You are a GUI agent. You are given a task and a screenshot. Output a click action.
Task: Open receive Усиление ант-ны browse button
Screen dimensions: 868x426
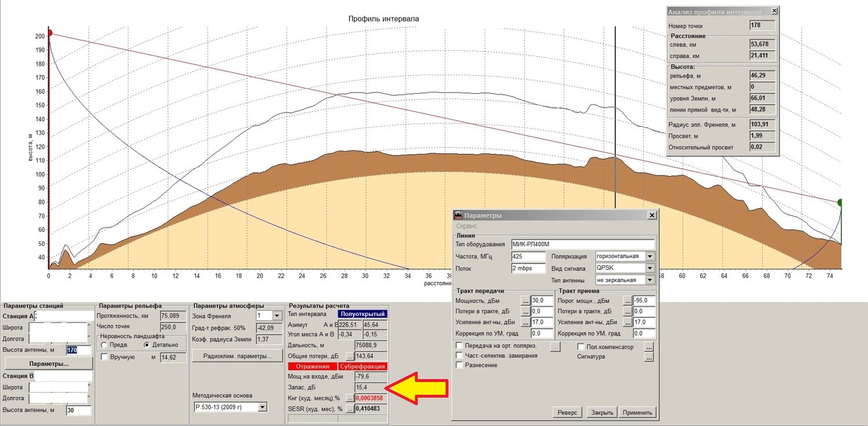point(627,323)
